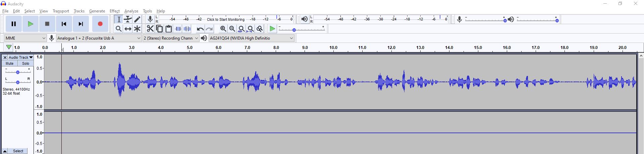Open the File menu

(5, 11)
